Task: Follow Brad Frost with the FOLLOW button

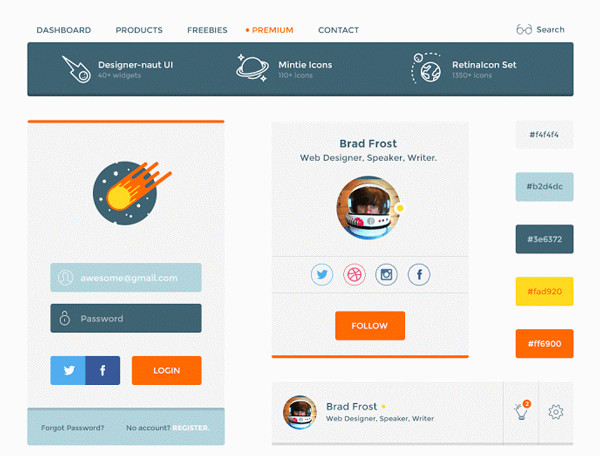Action: [370, 326]
